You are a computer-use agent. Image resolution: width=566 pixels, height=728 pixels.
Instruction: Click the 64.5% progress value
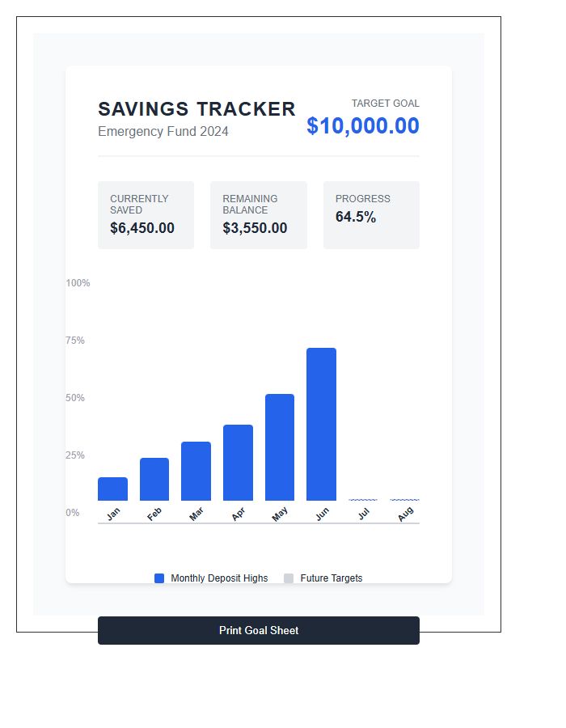(x=354, y=217)
